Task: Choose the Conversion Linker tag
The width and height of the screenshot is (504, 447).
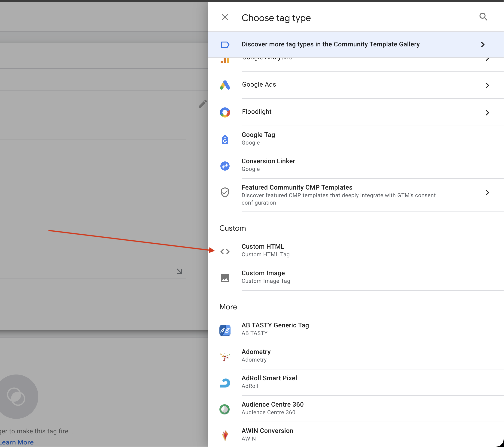Action: click(x=356, y=166)
